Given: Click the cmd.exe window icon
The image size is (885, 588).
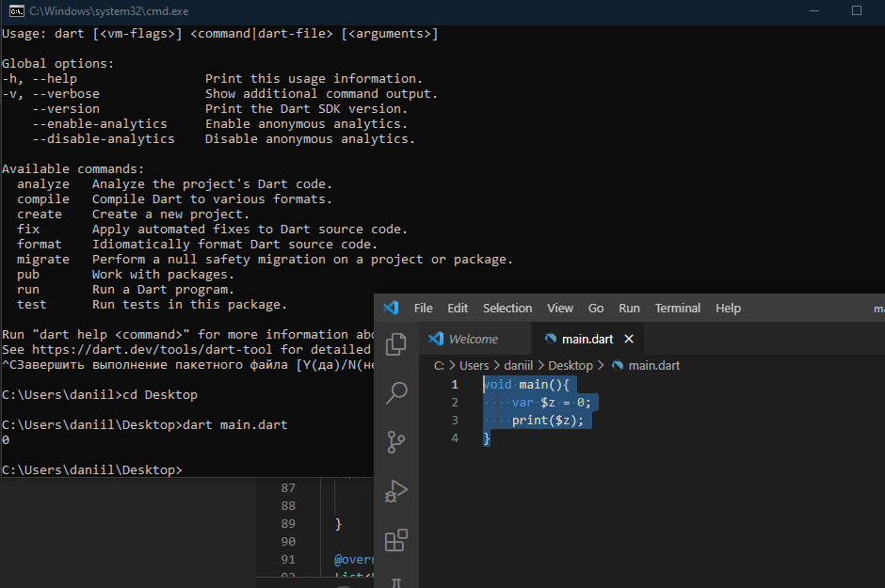Looking at the screenshot, I should [x=16, y=10].
